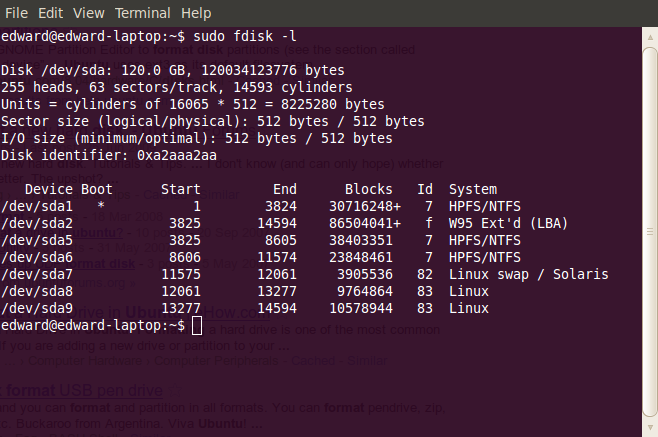Image resolution: width=658 pixels, height=437 pixels.
Task: Click the vertical scrollbar thumb
Action: click(x=650, y=231)
